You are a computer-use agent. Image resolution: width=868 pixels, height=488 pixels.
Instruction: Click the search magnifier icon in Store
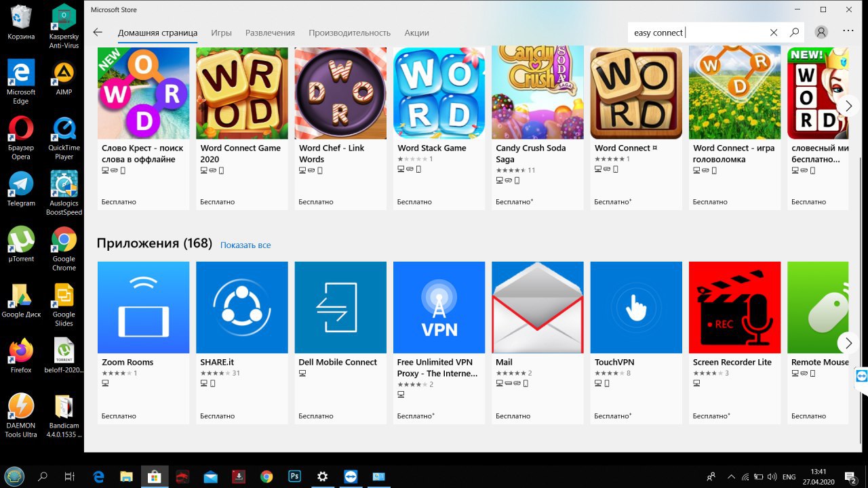click(x=794, y=33)
